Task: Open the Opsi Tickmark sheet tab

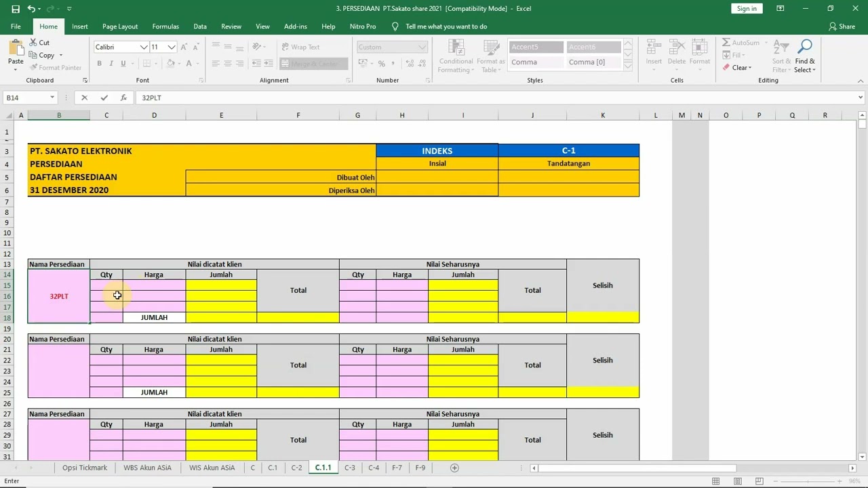Action: click(x=85, y=468)
